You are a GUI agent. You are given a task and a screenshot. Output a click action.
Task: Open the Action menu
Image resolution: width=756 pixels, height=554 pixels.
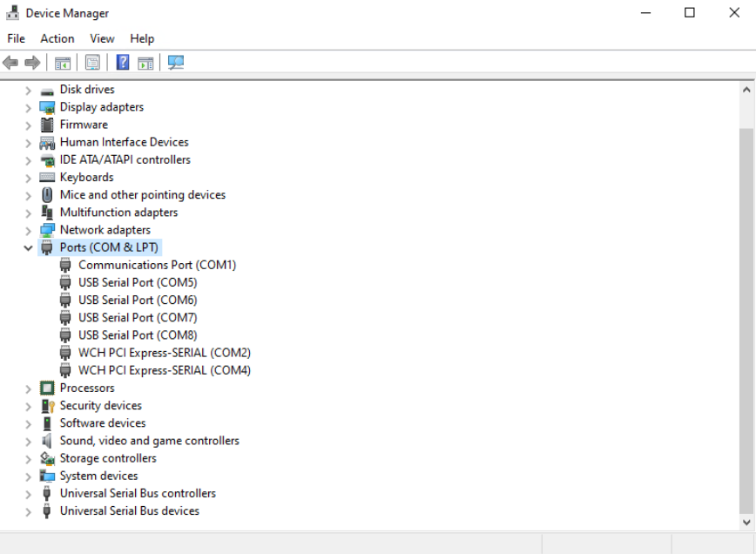(x=57, y=38)
